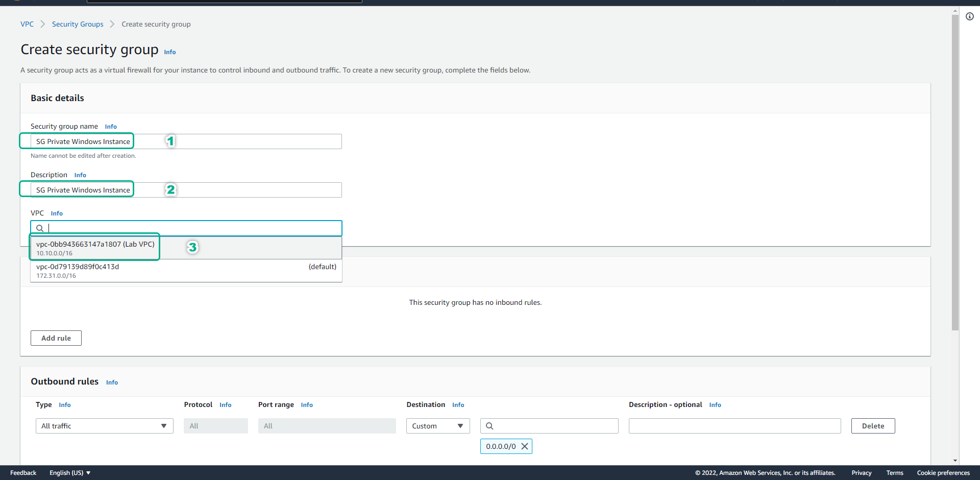Click the Add rule button

click(56, 338)
